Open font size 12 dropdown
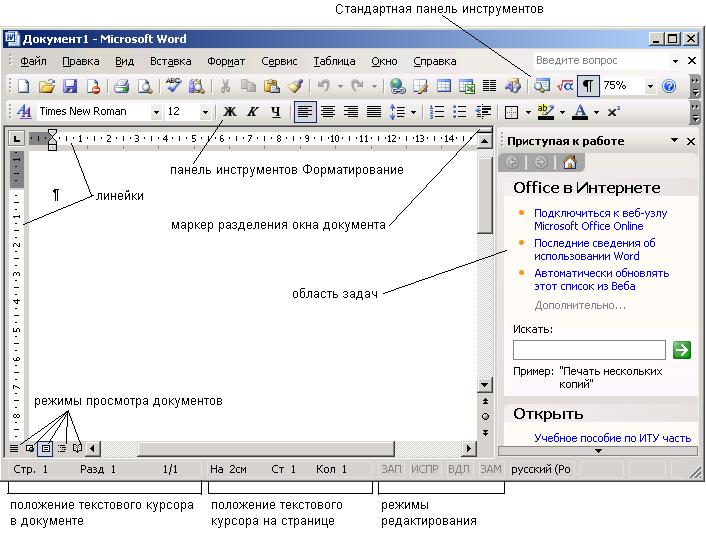The image size is (706, 541). coord(205,112)
